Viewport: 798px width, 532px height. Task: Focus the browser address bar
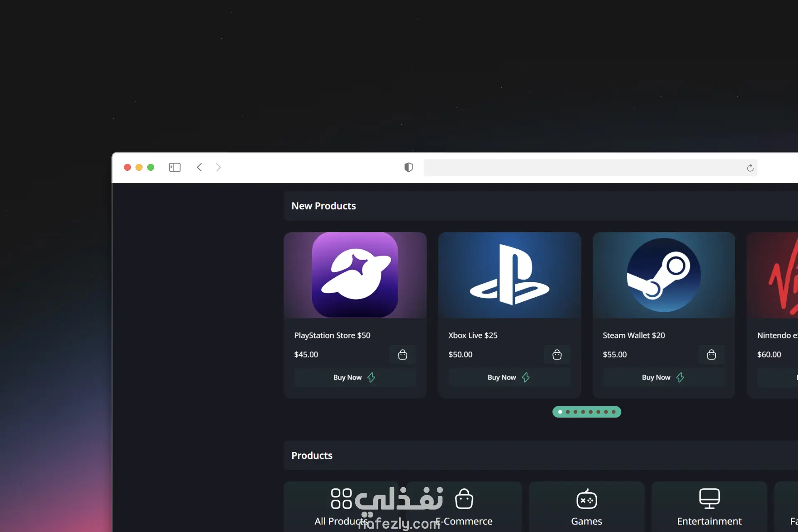pos(590,167)
